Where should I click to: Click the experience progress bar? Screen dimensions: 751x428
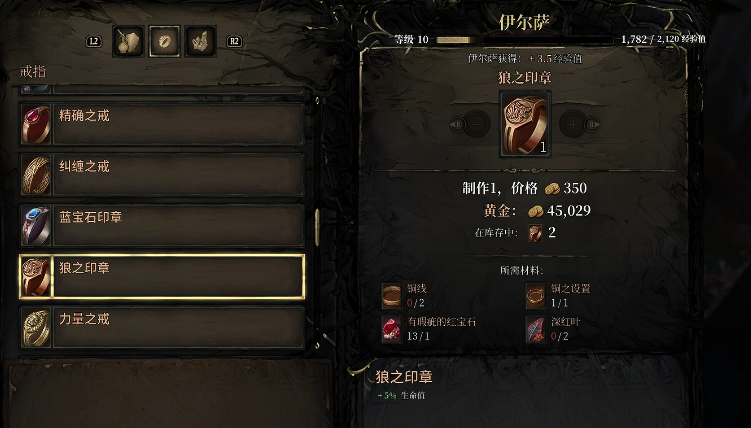click(524, 40)
